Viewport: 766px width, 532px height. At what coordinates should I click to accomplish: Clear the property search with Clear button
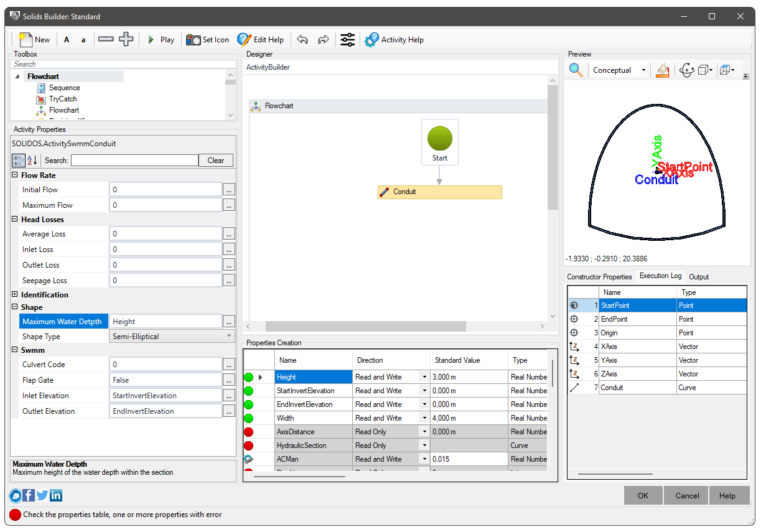(216, 161)
